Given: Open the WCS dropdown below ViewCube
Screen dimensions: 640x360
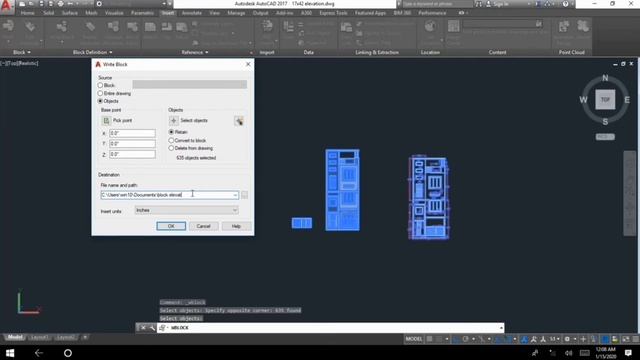Looking at the screenshot, I should [x=605, y=137].
